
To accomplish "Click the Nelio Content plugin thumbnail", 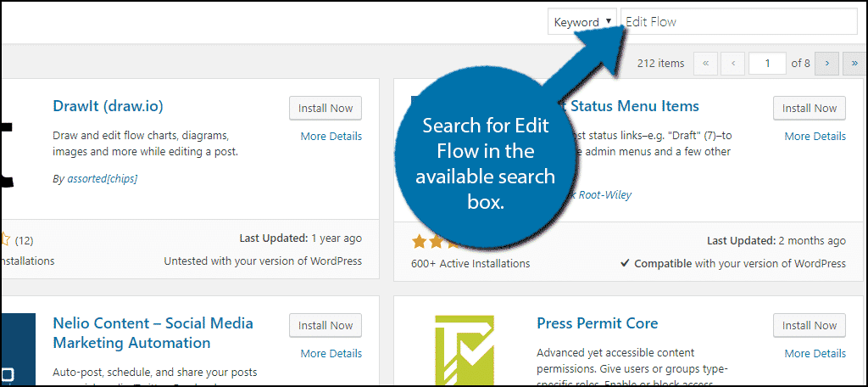I will 19,350.
